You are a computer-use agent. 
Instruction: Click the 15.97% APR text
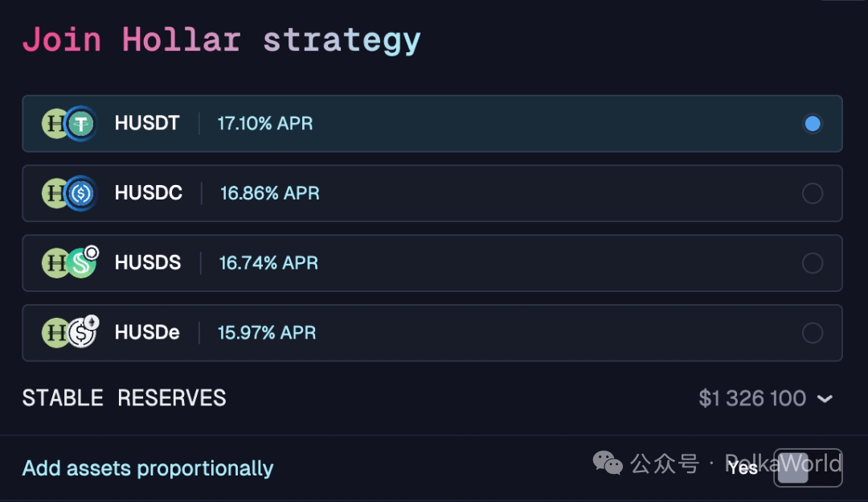tap(267, 332)
